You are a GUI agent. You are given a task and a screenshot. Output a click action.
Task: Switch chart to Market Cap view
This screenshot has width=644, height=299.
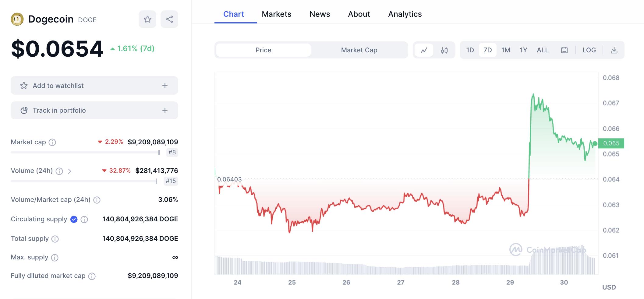(359, 50)
